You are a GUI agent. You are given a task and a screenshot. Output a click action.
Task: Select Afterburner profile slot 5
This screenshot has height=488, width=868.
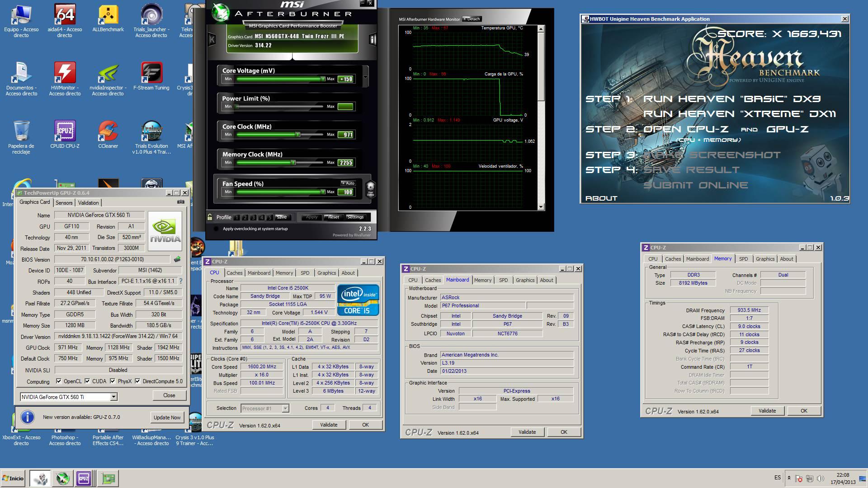tap(269, 217)
